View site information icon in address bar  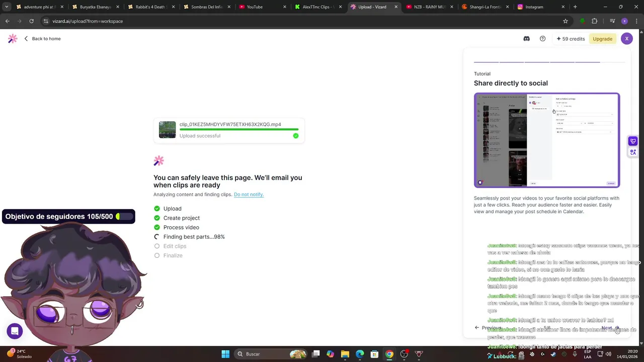click(46, 21)
